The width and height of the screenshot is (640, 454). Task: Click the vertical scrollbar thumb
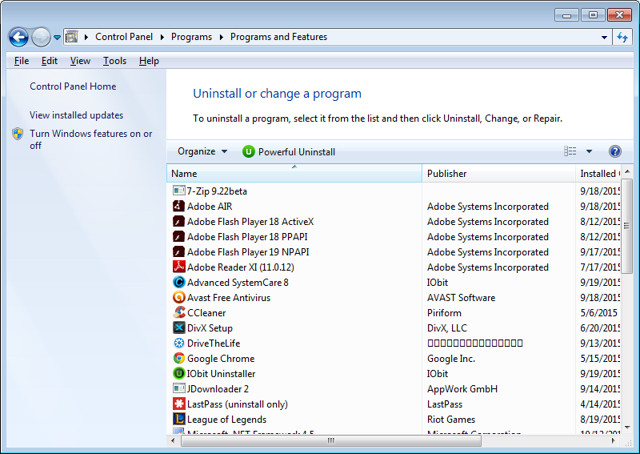pos(627,226)
